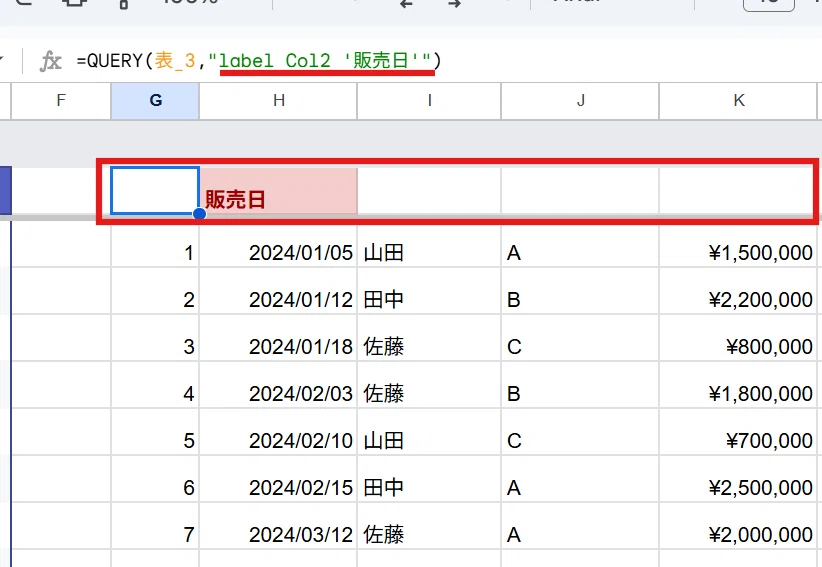
Task: Select column I header
Action: click(x=429, y=100)
